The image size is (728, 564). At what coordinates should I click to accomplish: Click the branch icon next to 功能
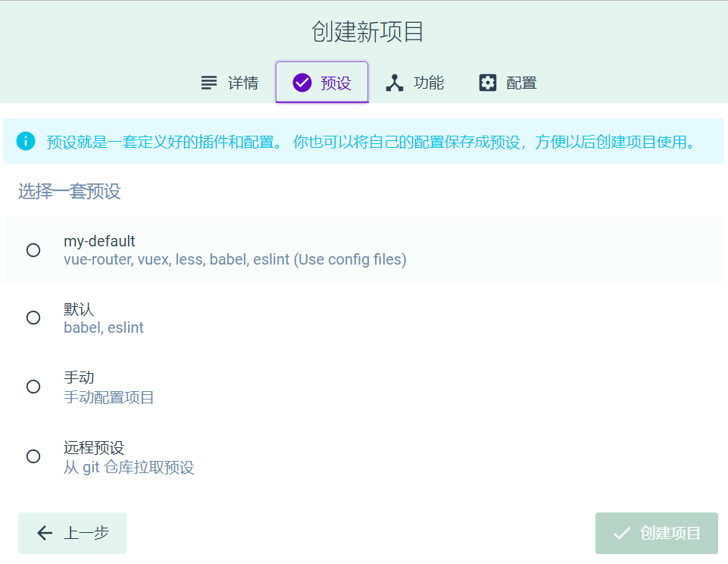(394, 83)
